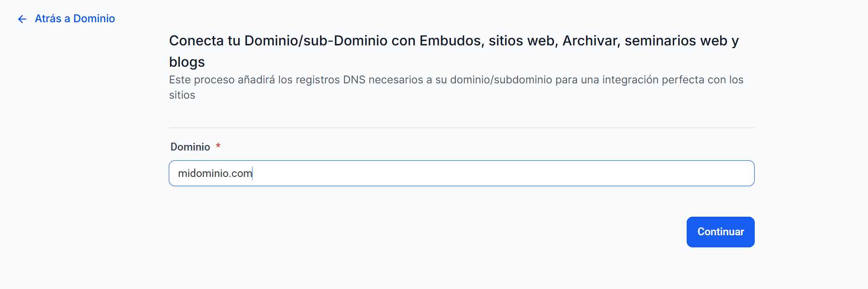The height and width of the screenshot is (289, 868).
Task: Click the horizontal divider above the Dominio label
Action: point(462,128)
